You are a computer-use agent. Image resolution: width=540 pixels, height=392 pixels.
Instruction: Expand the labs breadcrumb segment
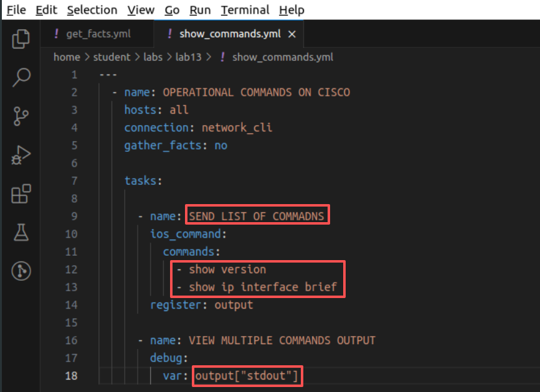(153, 57)
